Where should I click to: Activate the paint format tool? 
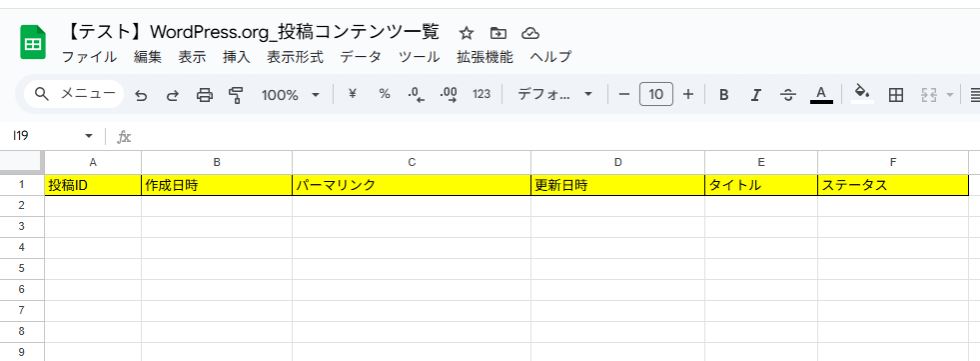(x=236, y=95)
